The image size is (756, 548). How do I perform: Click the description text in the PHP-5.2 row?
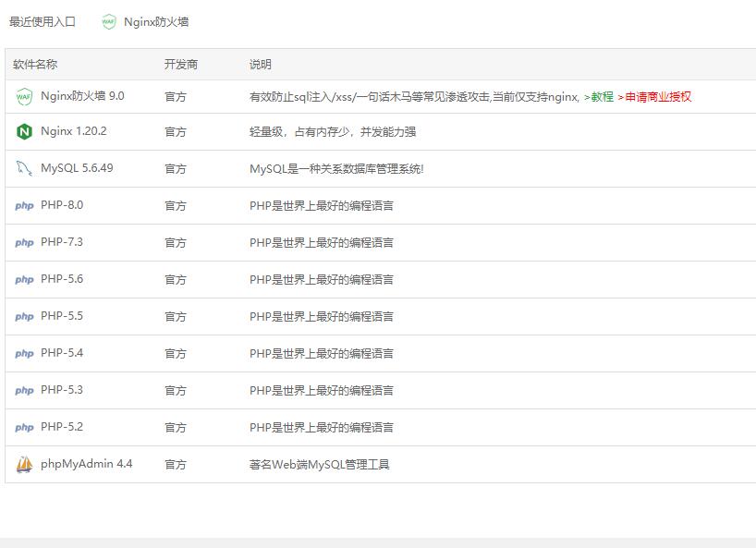[322, 428]
